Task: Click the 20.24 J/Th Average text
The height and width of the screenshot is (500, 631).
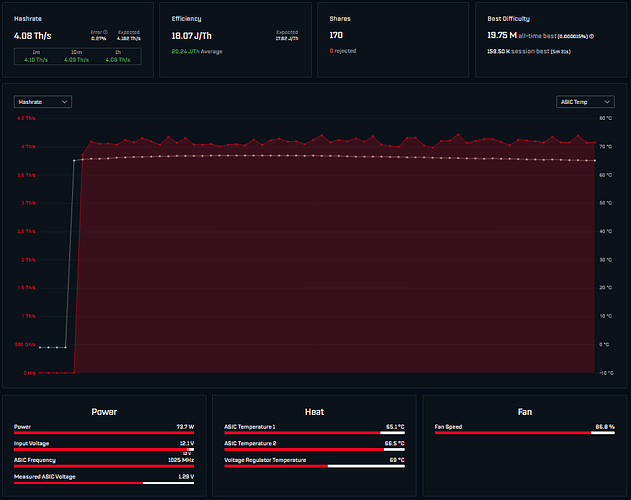Action: [x=197, y=52]
